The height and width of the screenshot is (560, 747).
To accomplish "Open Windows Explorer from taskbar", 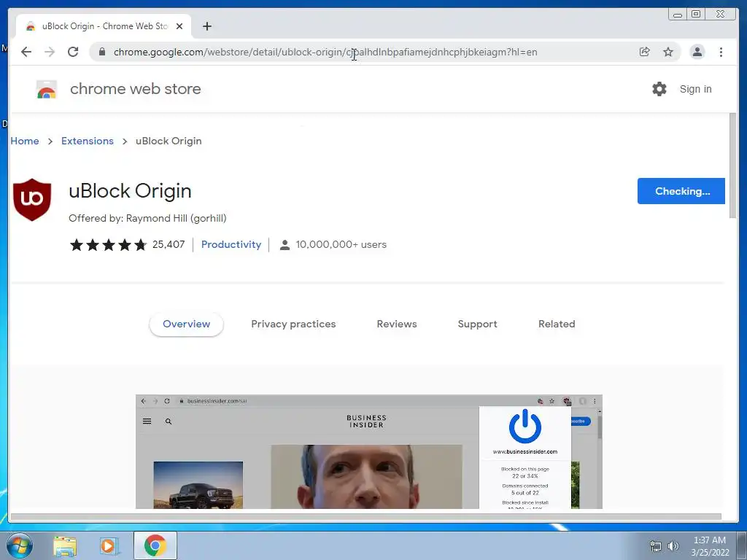I will [x=65, y=545].
